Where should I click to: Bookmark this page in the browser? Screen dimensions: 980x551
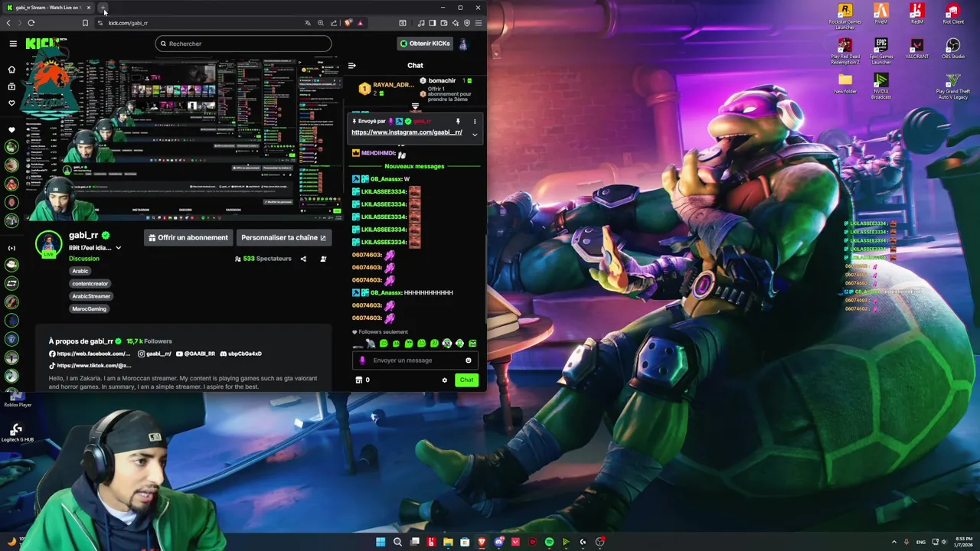coord(85,23)
